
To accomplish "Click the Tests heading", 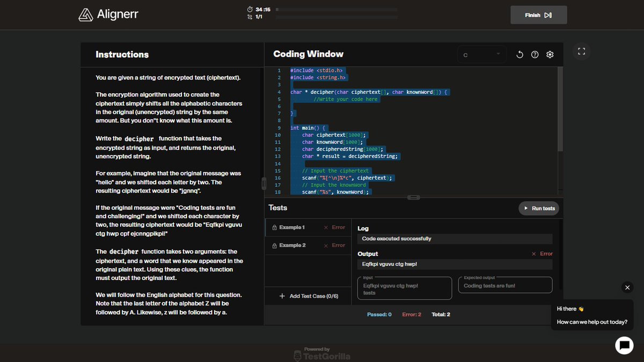I will click(x=278, y=208).
